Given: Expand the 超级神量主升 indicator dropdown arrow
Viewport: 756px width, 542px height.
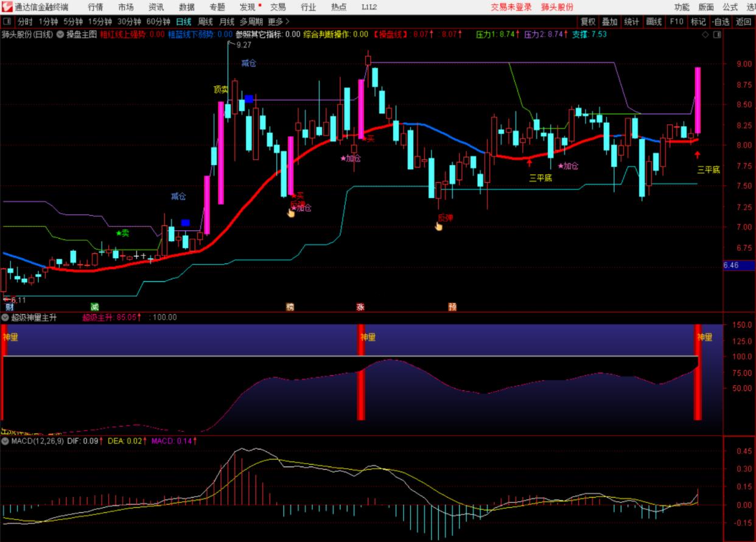Looking at the screenshot, I should (x=5, y=317).
